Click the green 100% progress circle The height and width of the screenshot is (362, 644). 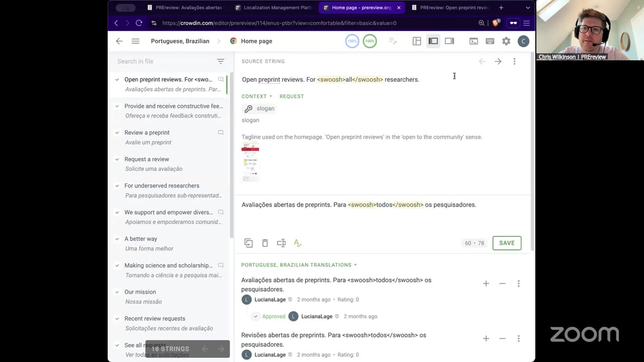tap(370, 41)
